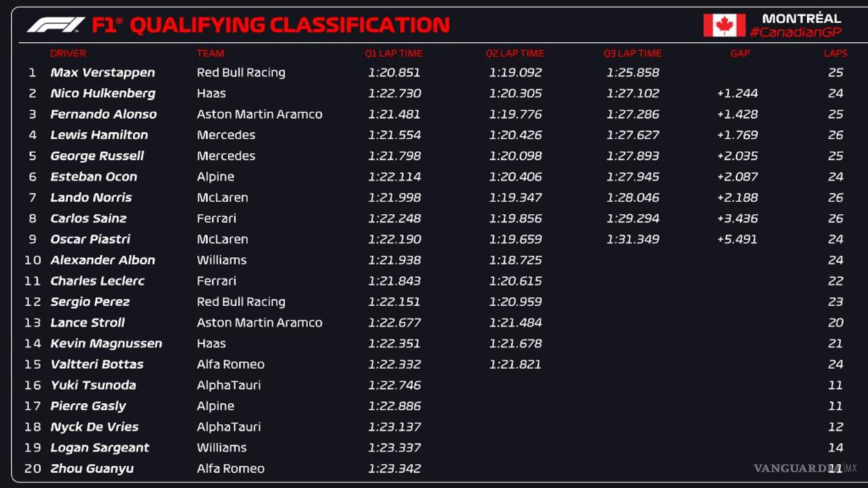Viewport: 868px width, 488px height.
Task: Click the MONTRÉAL location label
Action: pyautogui.click(x=802, y=18)
